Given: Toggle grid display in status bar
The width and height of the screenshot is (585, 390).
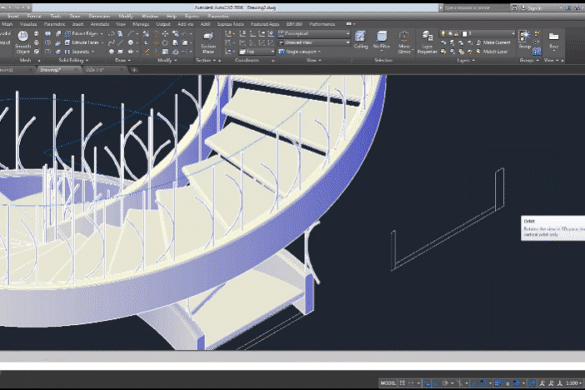Looking at the screenshot, I should click(402, 383).
